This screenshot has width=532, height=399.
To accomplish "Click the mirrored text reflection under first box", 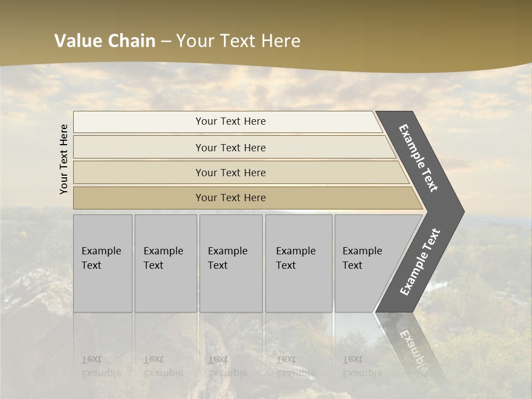I will pyautogui.click(x=101, y=366).
